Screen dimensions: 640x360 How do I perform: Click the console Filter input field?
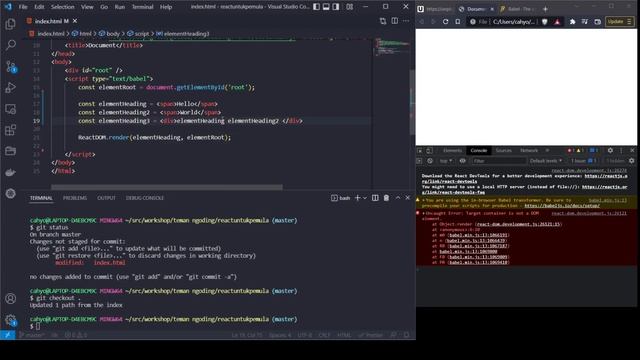click(x=499, y=161)
